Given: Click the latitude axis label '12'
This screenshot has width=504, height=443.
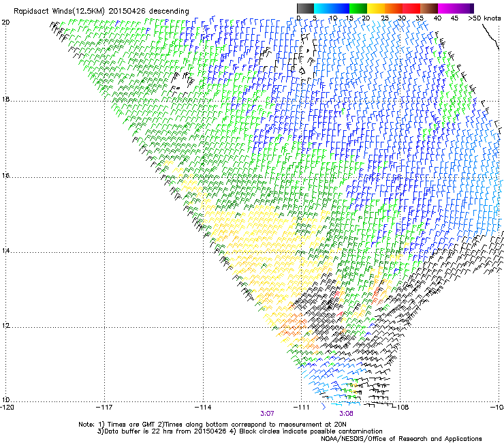Looking at the screenshot, I should pyautogui.click(x=5, y=325).
